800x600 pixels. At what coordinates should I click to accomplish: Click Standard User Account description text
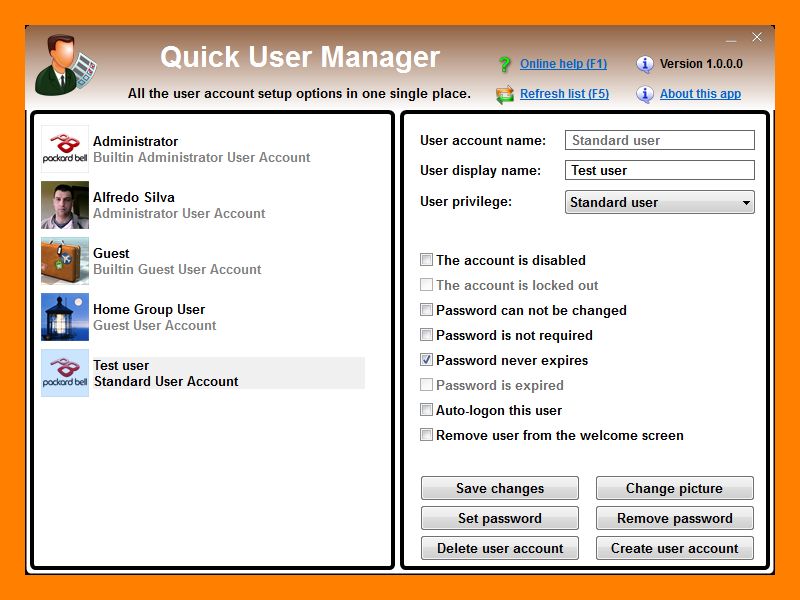pos(166,382)
